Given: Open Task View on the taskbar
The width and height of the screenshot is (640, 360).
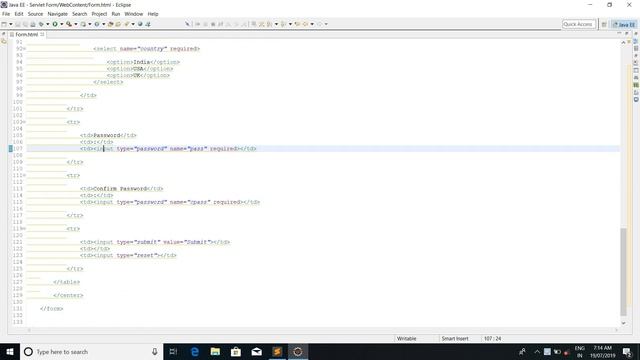Looking at the screenshot, I should 173,352.
